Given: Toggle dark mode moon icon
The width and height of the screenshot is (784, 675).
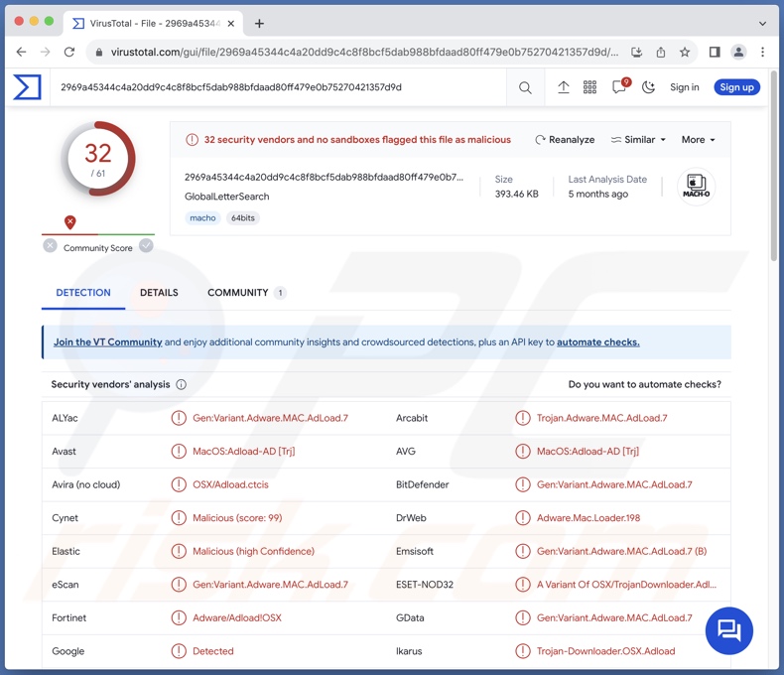Looking at the screenshot, I should pyautogui.click(x=648, y=87).
